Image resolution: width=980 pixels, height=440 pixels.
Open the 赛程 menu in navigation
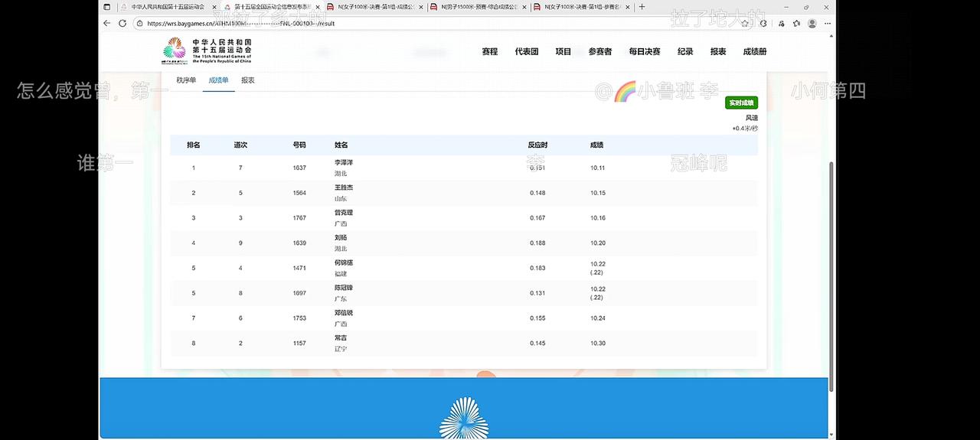[490, 52]
